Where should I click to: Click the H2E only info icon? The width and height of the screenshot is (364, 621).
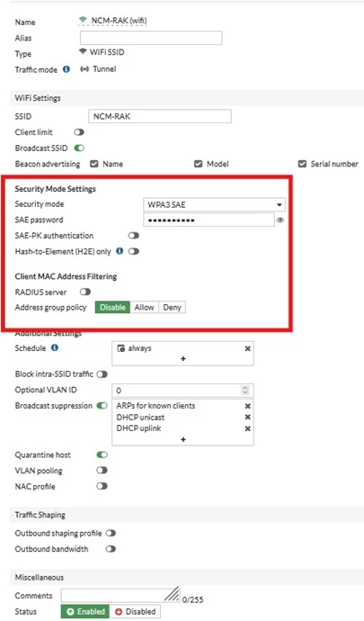click(x=120, y=251)
